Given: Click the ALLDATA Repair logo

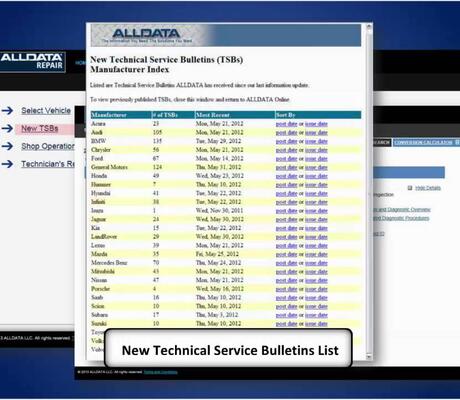Looking at the screenshot, I should tap(32, 61).
